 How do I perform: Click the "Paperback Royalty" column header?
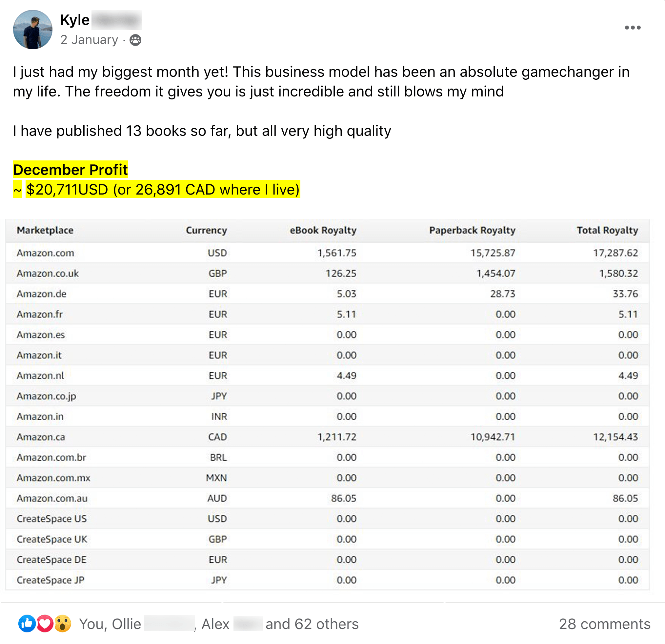[x=472, y=230]
